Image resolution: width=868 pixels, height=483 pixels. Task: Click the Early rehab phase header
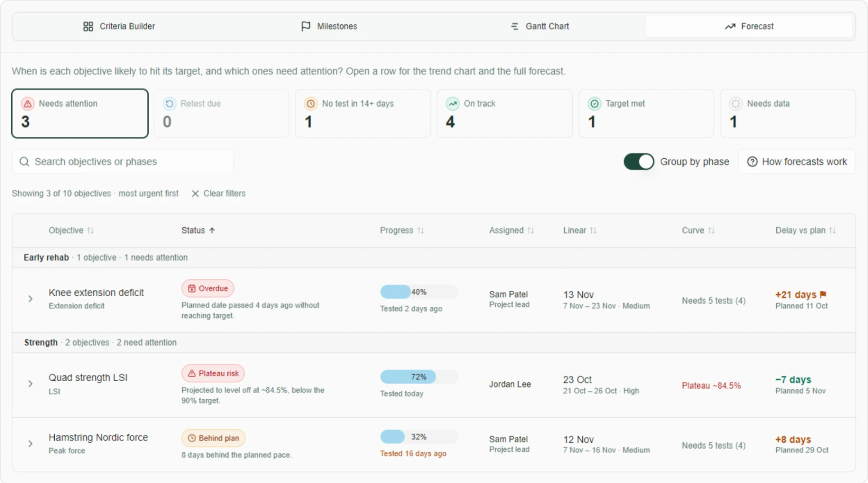(x=434, y=258)
